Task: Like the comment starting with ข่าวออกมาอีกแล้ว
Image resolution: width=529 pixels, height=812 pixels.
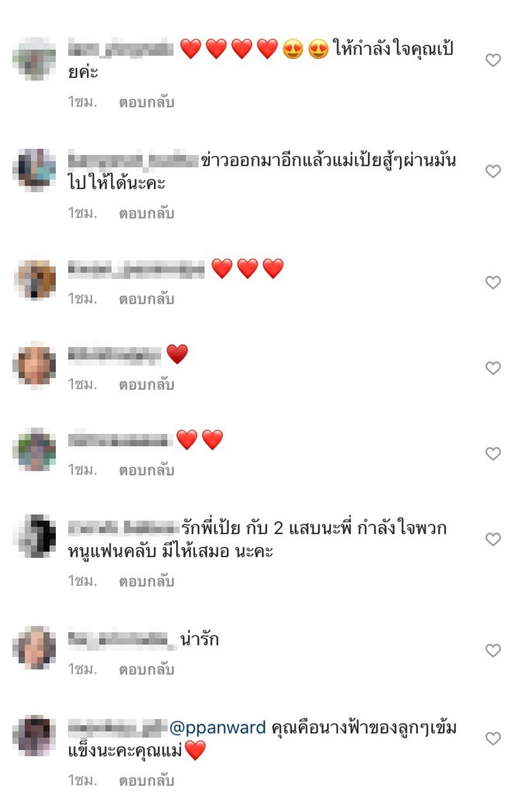Action: [x=493, y=171]
